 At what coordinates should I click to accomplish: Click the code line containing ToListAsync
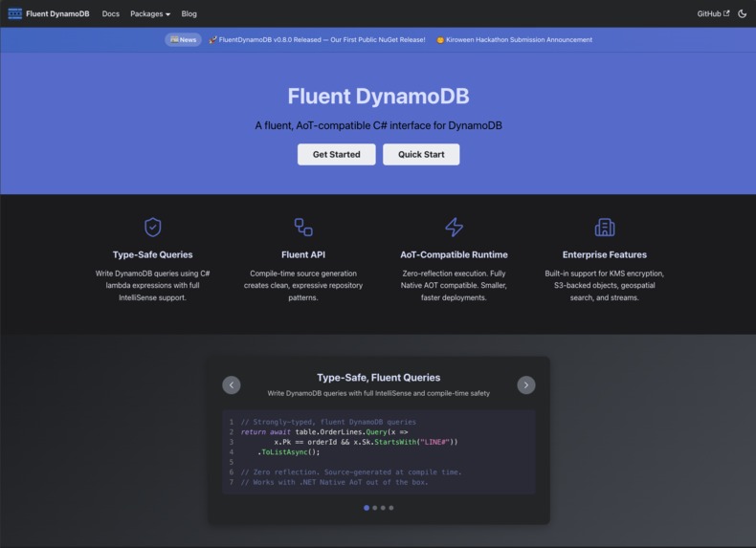(x=288, y=452)
